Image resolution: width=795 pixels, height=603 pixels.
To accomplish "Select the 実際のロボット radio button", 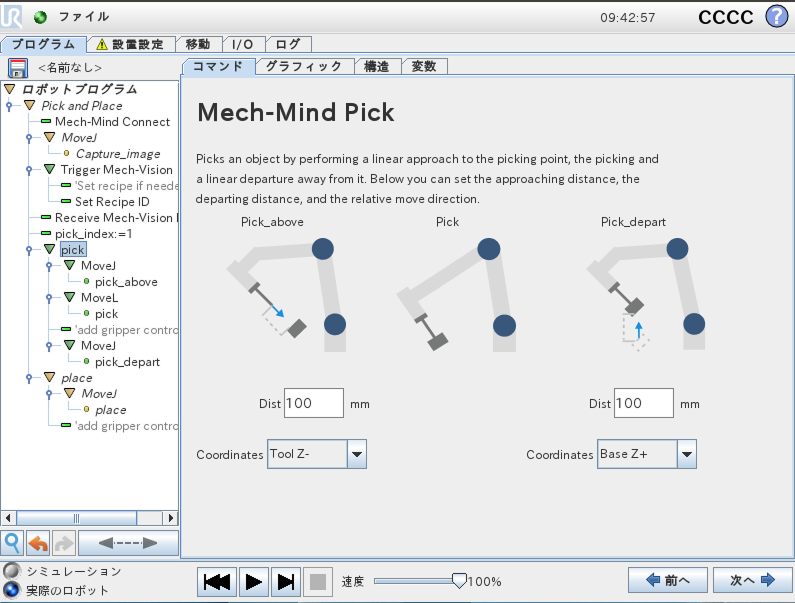I will click(11, 590).
